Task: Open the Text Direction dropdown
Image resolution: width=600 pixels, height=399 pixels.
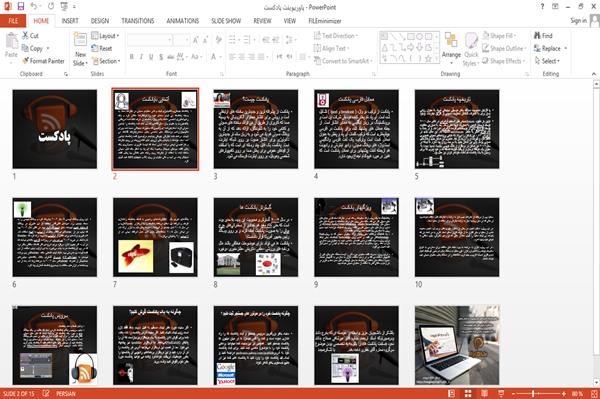Action: pyautogui.click(x=336, y=36)
